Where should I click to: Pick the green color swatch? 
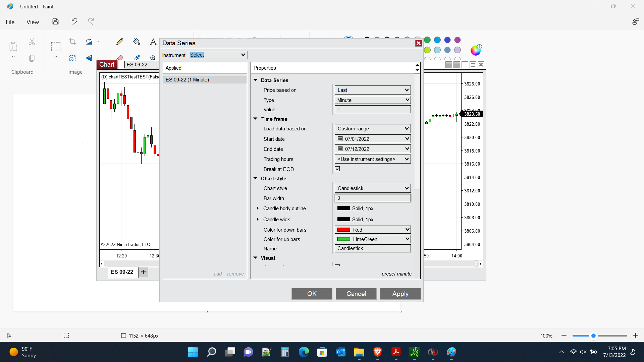pos(427,40)
